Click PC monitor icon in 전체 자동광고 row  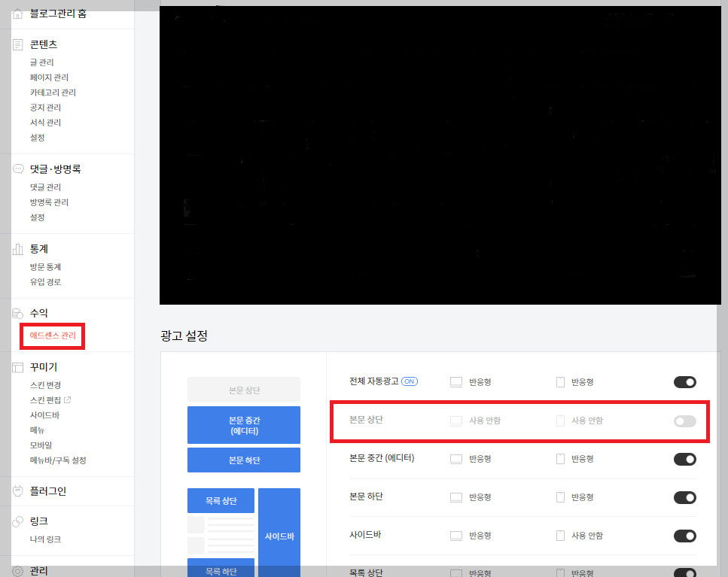[456, 382]
